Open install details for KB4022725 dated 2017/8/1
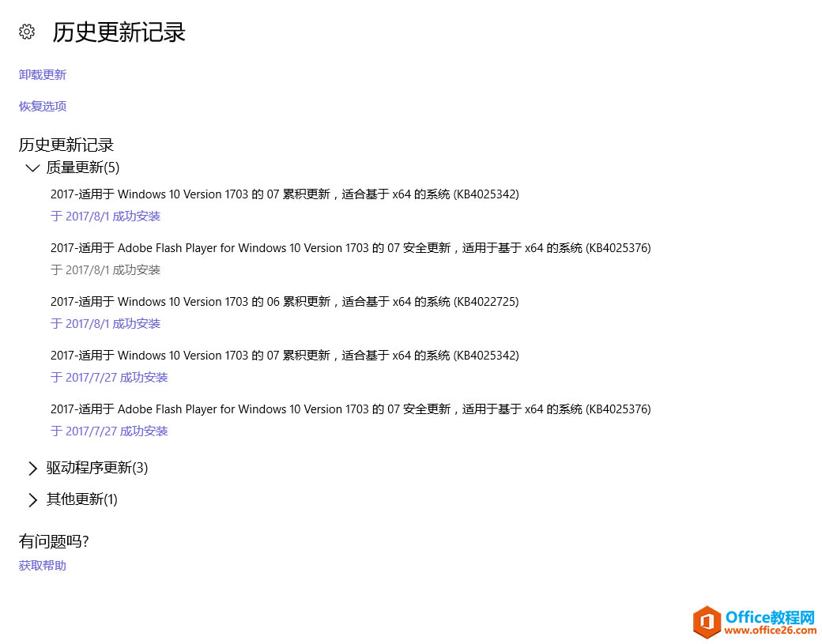Image resolution: width=822 pixels, height=644 pixels. (105, 323)
